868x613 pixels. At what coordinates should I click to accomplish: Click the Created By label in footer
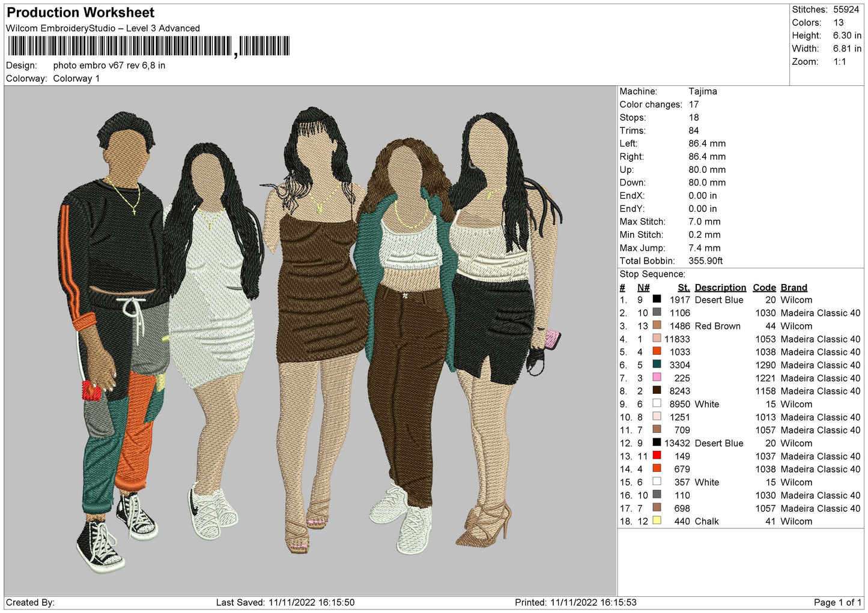coord(30,602)
